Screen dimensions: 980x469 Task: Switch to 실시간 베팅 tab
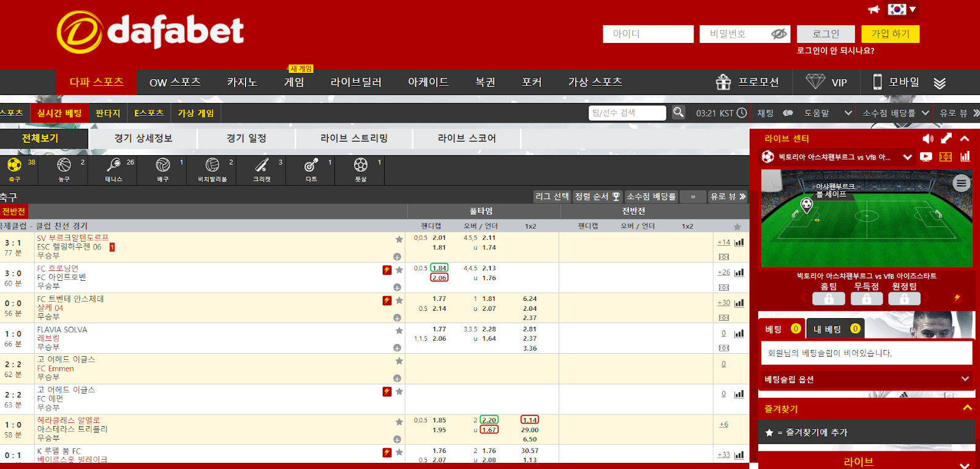(x=59, y=113)
